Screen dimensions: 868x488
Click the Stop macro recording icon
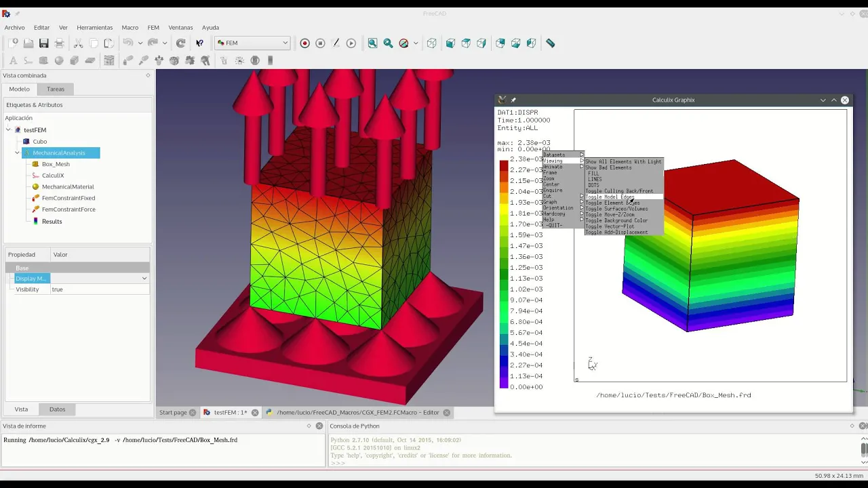(320, 43)
